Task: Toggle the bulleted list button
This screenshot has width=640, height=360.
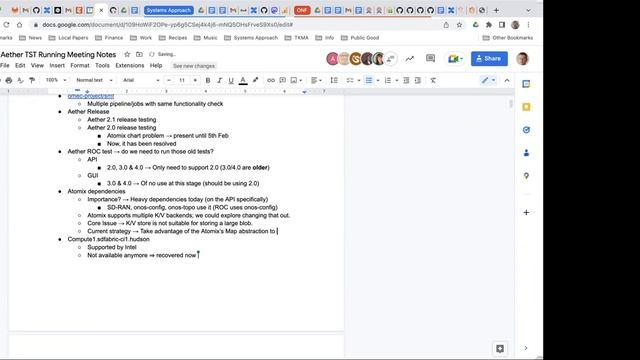Action: [x=369, y=80]
